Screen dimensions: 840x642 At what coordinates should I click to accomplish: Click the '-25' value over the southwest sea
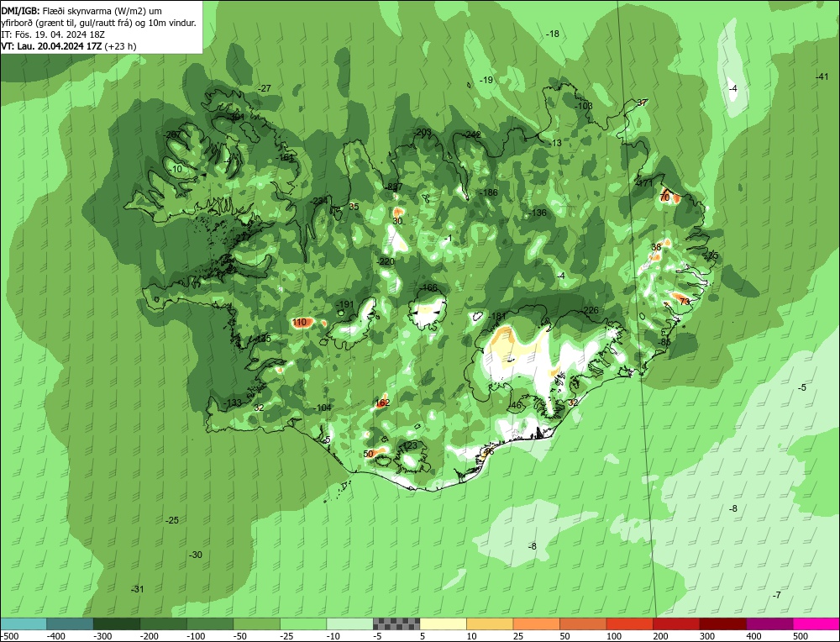pyautogui.click(x=172, y=520)
